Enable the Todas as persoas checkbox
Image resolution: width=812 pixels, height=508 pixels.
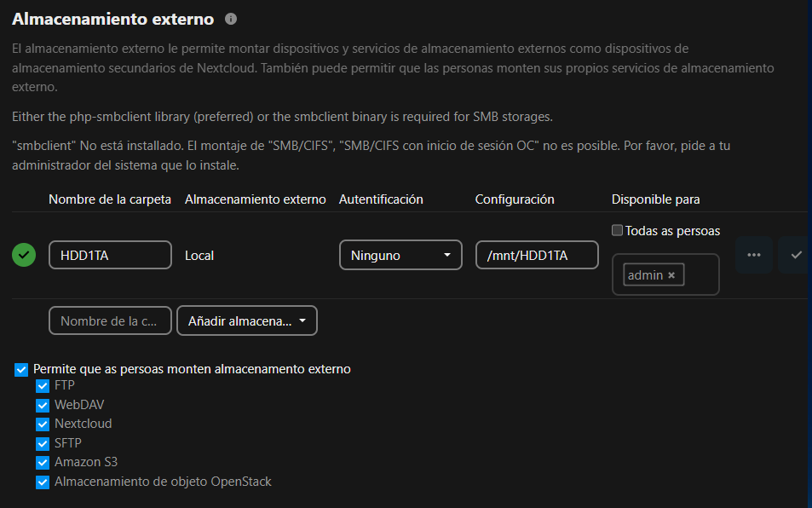click(x=618, y=230)
